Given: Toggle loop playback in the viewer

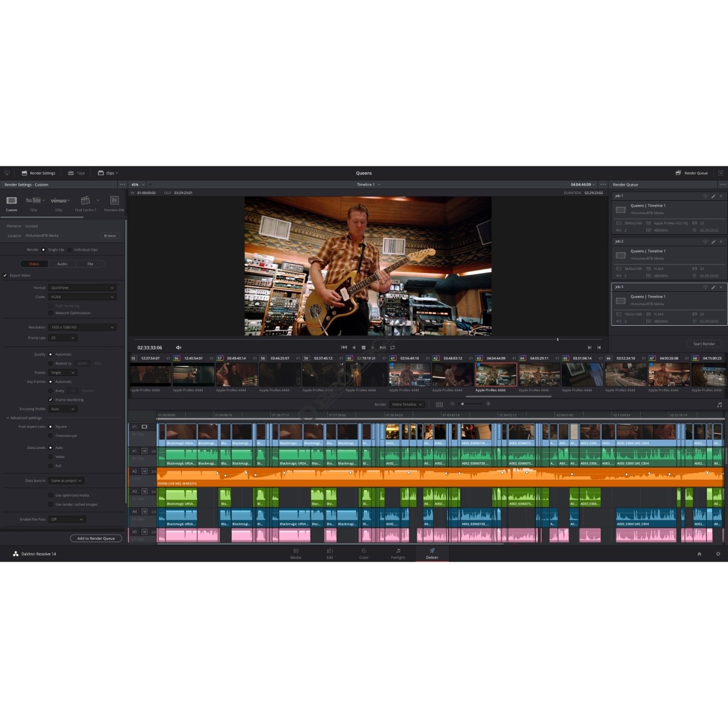Looking at the screenshot, I should click(393, 348).
